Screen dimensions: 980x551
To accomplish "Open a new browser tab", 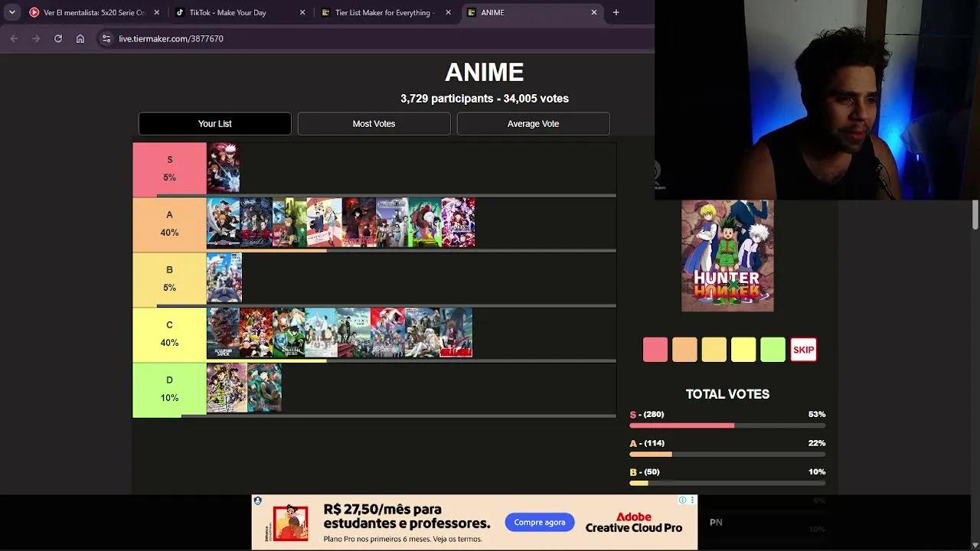I will click(616, 12).
